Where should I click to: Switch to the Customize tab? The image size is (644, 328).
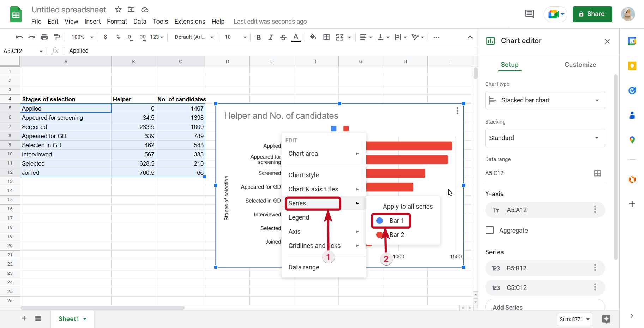pos(580,65)
